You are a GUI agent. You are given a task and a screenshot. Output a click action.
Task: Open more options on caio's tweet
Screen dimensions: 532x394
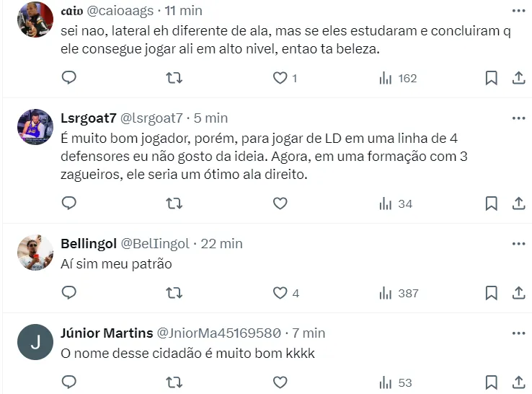[518, 11]
